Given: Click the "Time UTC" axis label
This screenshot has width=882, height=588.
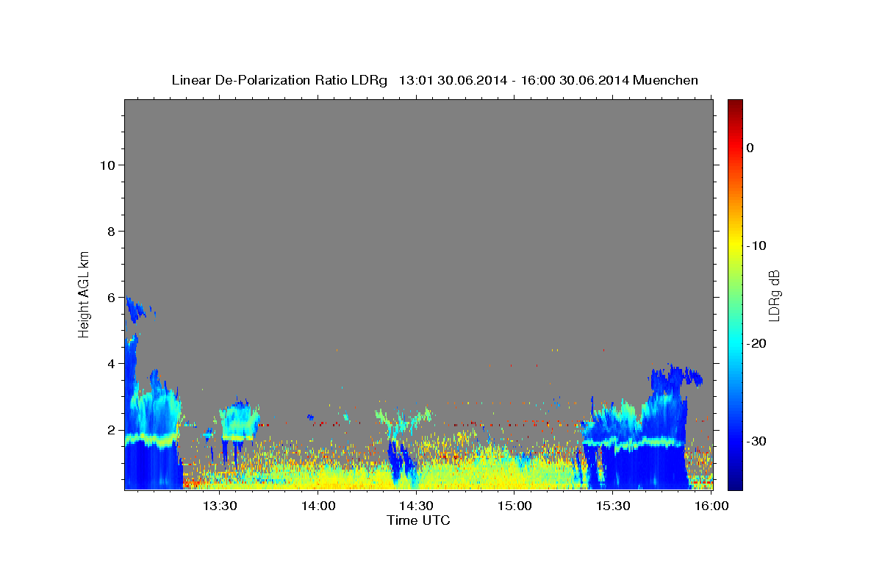Looking at the screenshot, I should click(418, 520).
